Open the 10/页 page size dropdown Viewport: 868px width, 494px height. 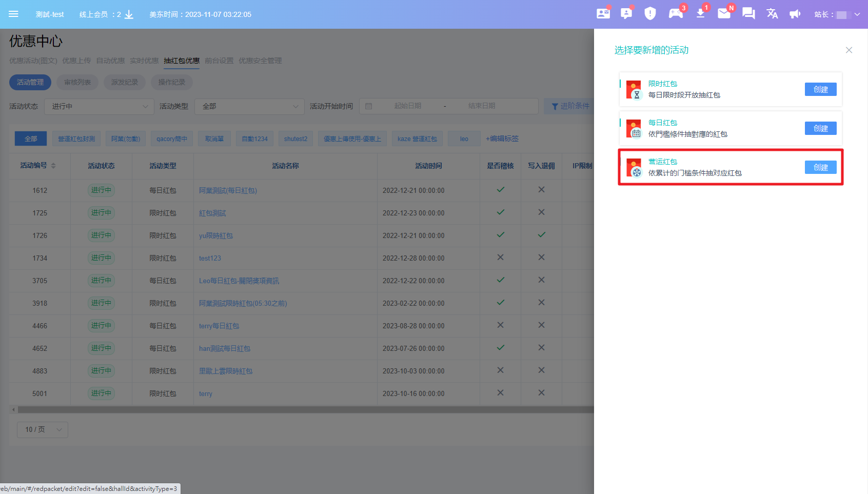coord(43,429)
